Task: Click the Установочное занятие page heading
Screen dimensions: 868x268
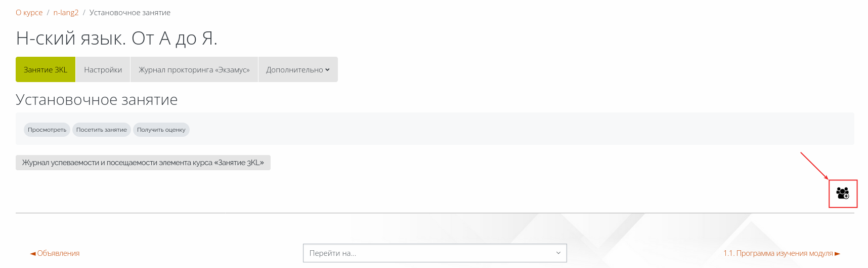Action: (x=97, y=100)
